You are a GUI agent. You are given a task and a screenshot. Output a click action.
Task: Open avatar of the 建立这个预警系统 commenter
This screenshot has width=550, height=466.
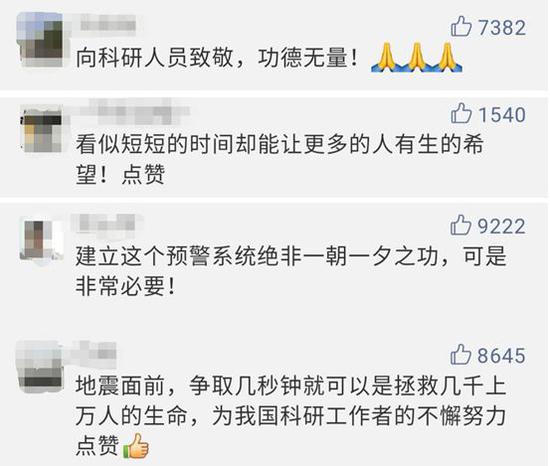coord(41,238)
